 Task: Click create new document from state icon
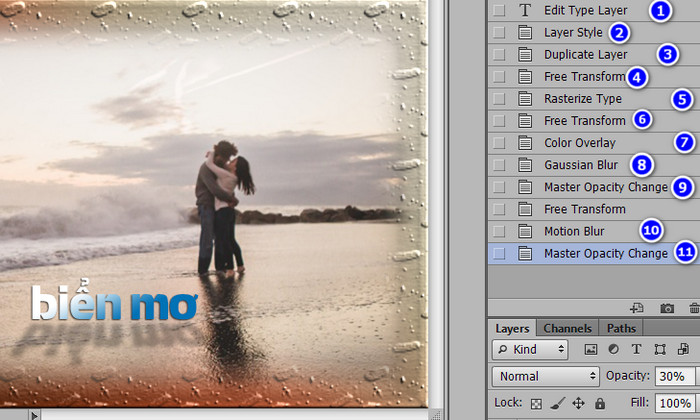(x=637, y=308)
